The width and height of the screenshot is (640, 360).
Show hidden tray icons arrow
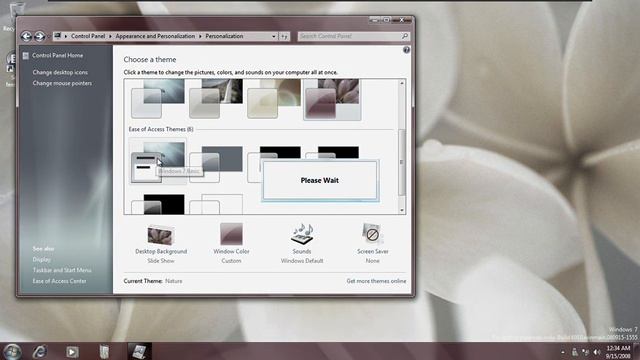(x=563, y=352)
